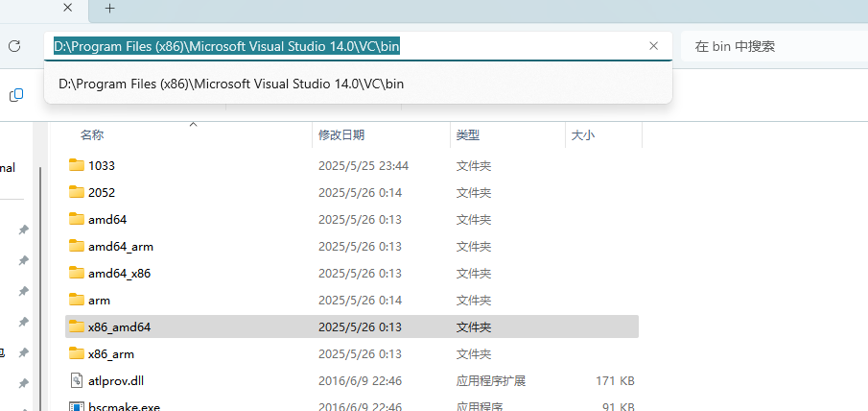
Task: Select the amd64_x86 folder icon
Action: click(x=77, y=272)
